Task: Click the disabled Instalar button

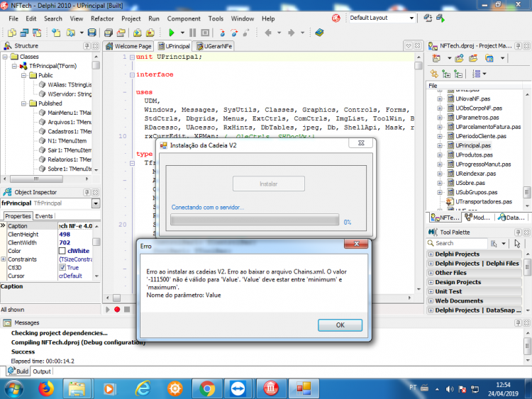Action: (268, 184)
